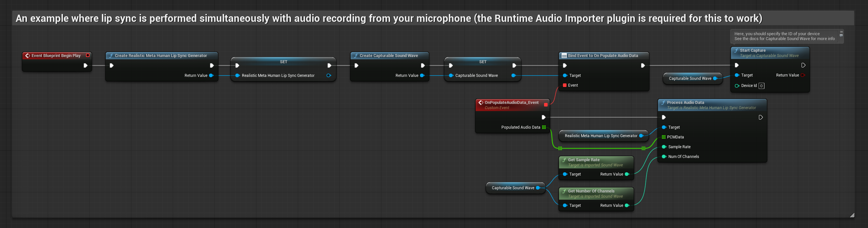Screen dimensions: 868x228
Task: Click the red delegate pin on Event Blueprint Begin Play
Action: [x=88, y=55]
